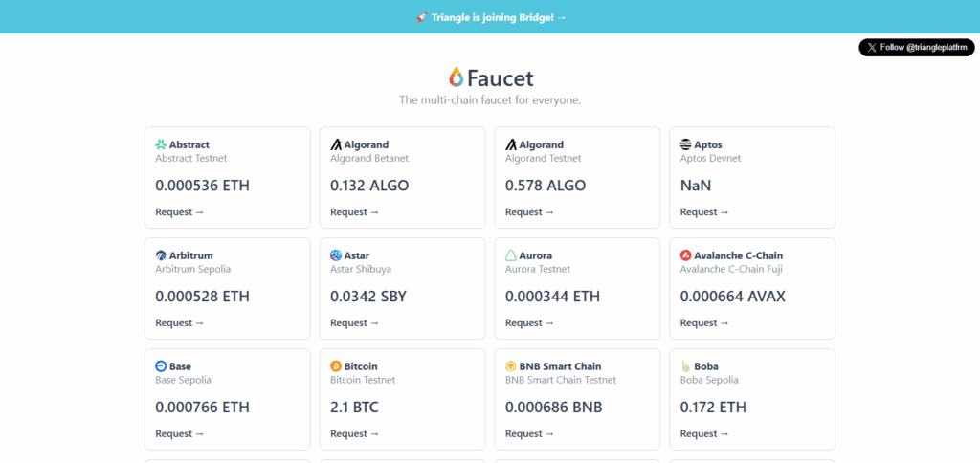Click the Algorand Testnet card icon
The height and width of the screenshot is (463, 980).
[511, 145]
